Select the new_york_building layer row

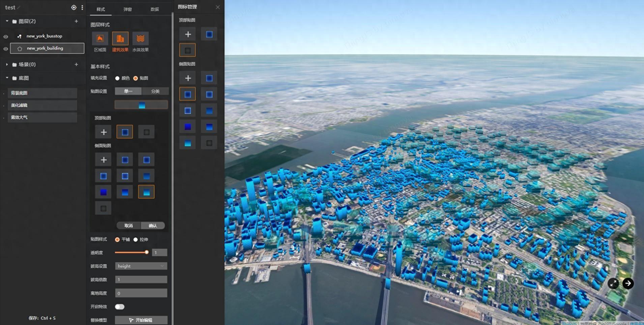tap(47, 48)
